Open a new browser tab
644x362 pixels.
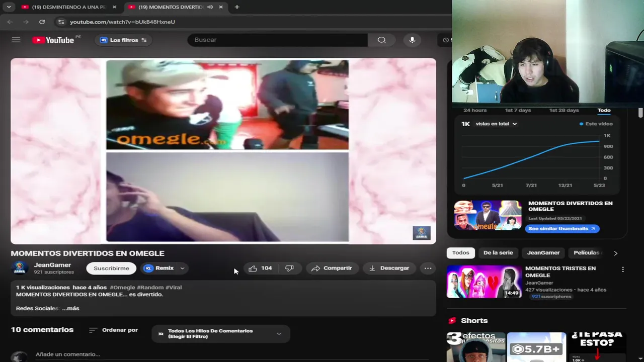coord(237,7)
